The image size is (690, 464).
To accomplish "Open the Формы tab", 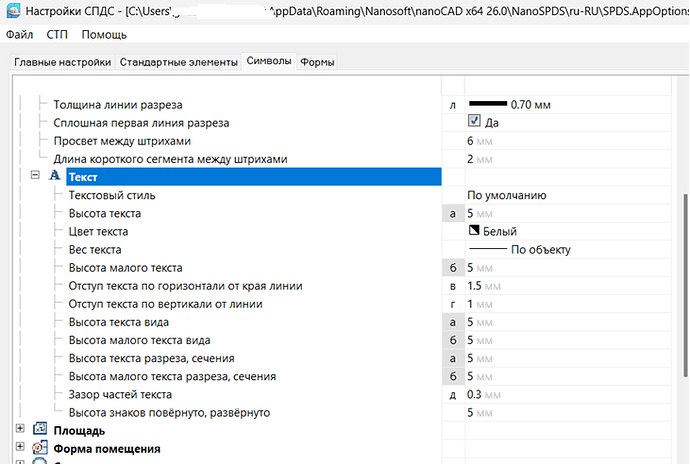I will click(x=317, y=62).
